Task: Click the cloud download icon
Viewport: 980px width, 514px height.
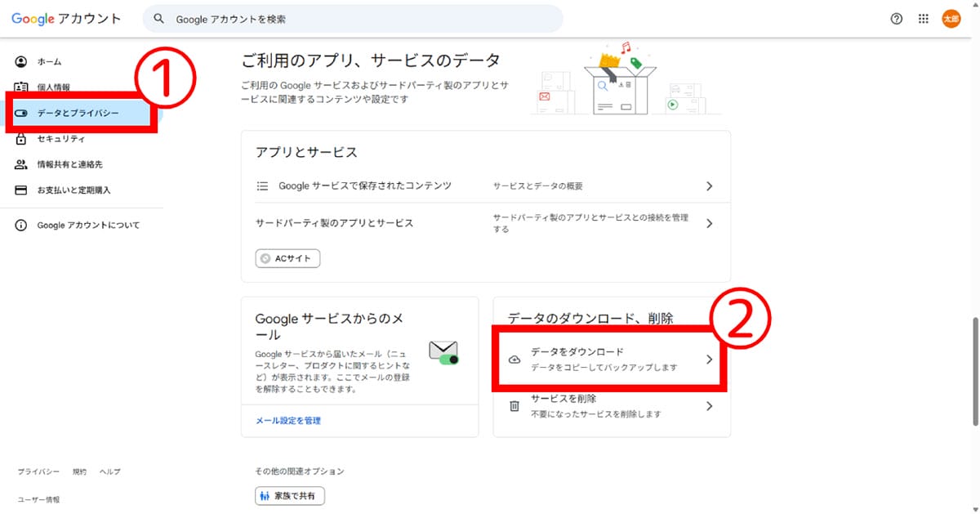Action: coord(514,360)
